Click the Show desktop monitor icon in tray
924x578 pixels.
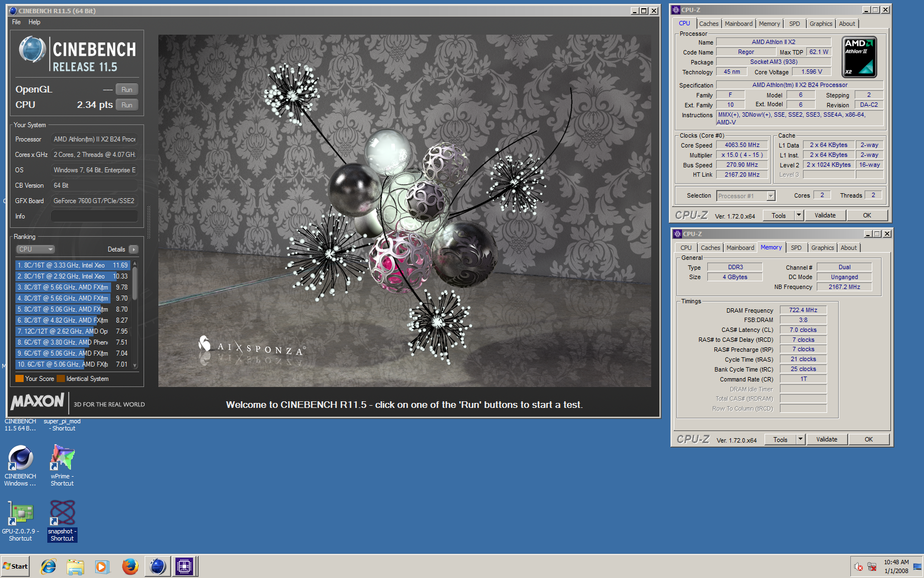(x=917, y=566)
